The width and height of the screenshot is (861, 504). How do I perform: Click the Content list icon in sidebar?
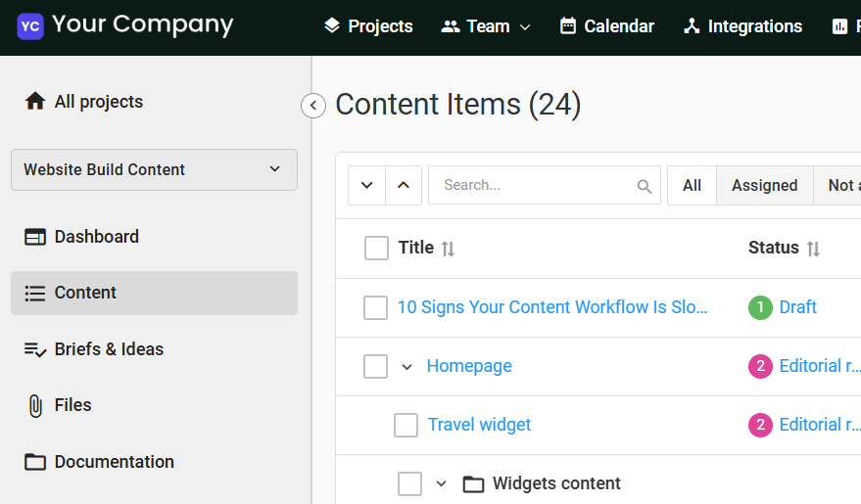[35, 294]
